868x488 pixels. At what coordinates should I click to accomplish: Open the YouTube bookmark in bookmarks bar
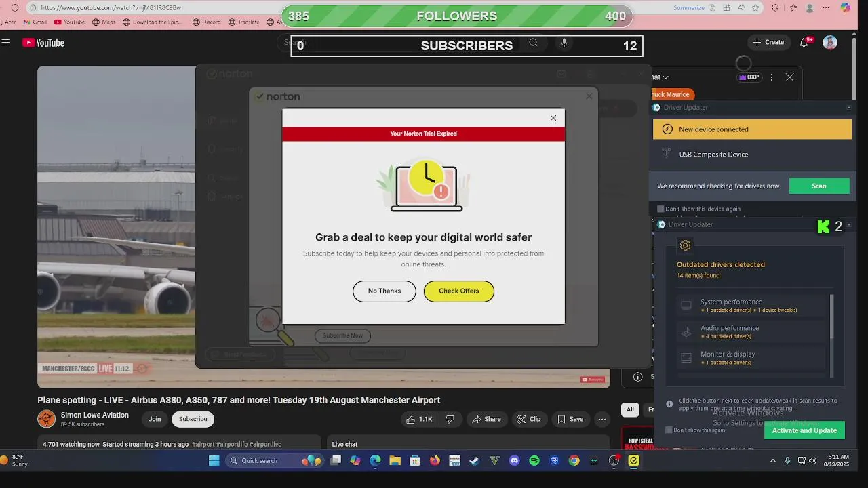pyautogui.click(x=69, y=22)
